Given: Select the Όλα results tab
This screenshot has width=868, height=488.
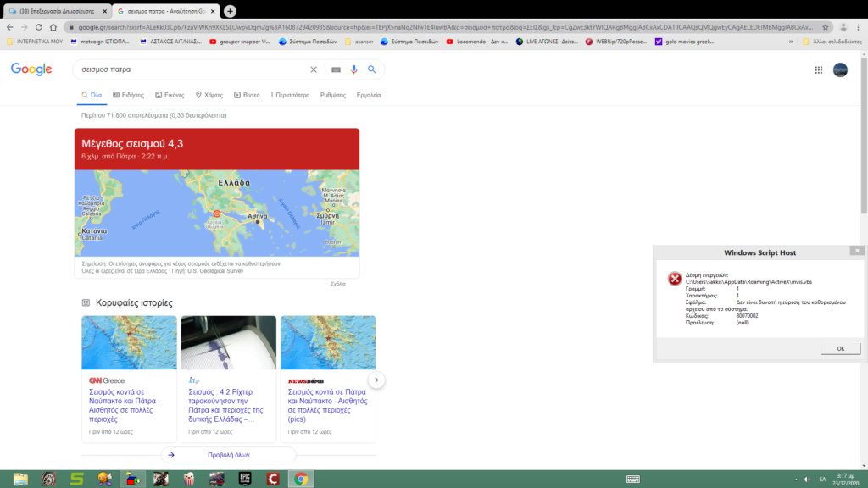Looking at the screenshot, I should tap(92, 95).
